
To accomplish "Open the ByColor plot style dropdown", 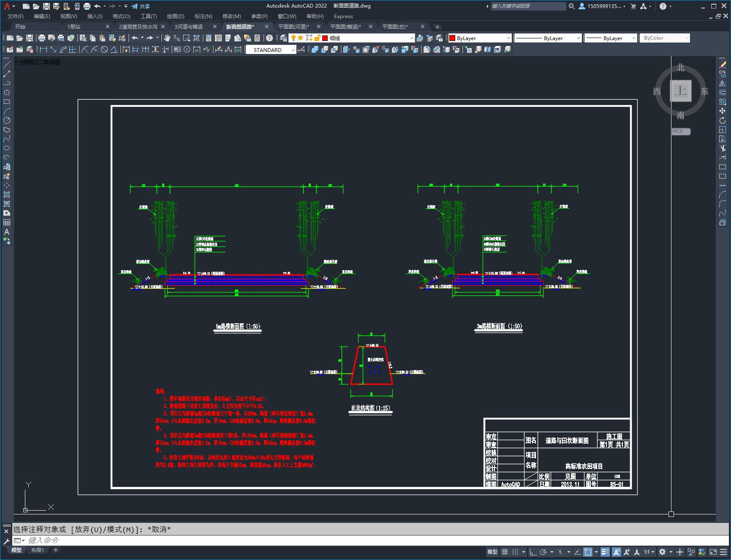I will click(665, 38).
